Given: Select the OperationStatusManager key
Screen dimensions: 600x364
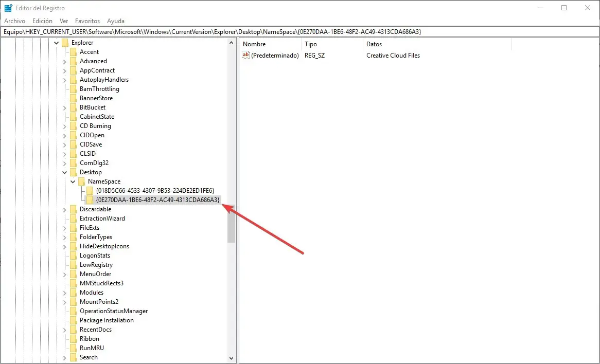Looking at the screenshot, I should [x=114, y=311].
